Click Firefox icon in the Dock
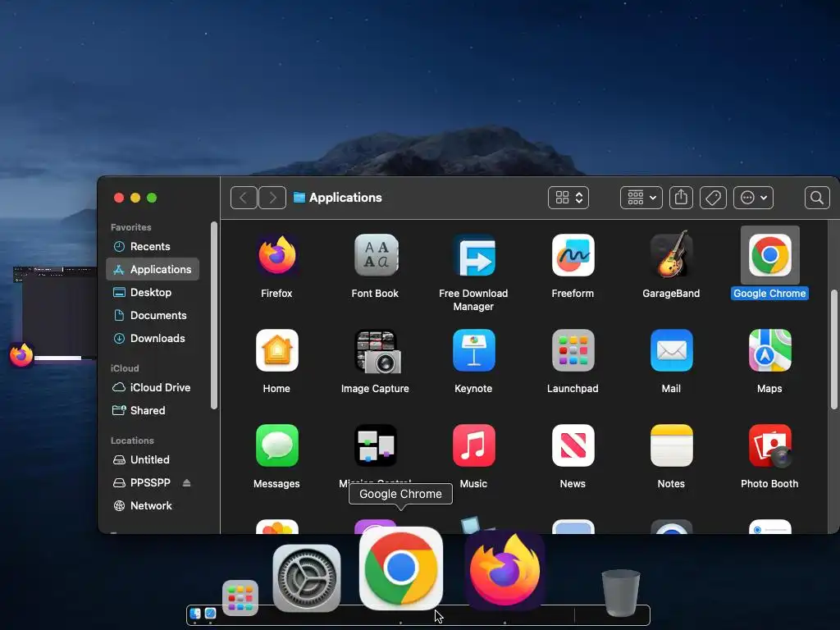840x630 pixels. click(504, 571)
